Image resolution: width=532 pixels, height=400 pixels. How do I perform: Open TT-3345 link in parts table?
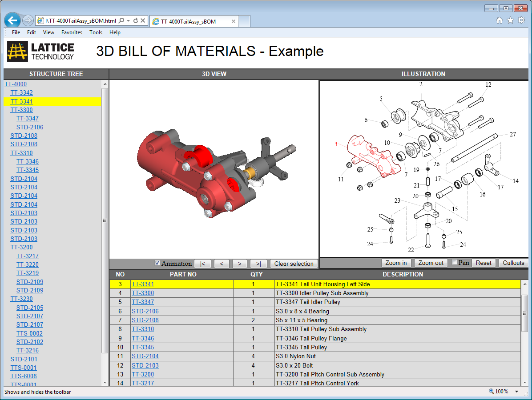(143, 347)
